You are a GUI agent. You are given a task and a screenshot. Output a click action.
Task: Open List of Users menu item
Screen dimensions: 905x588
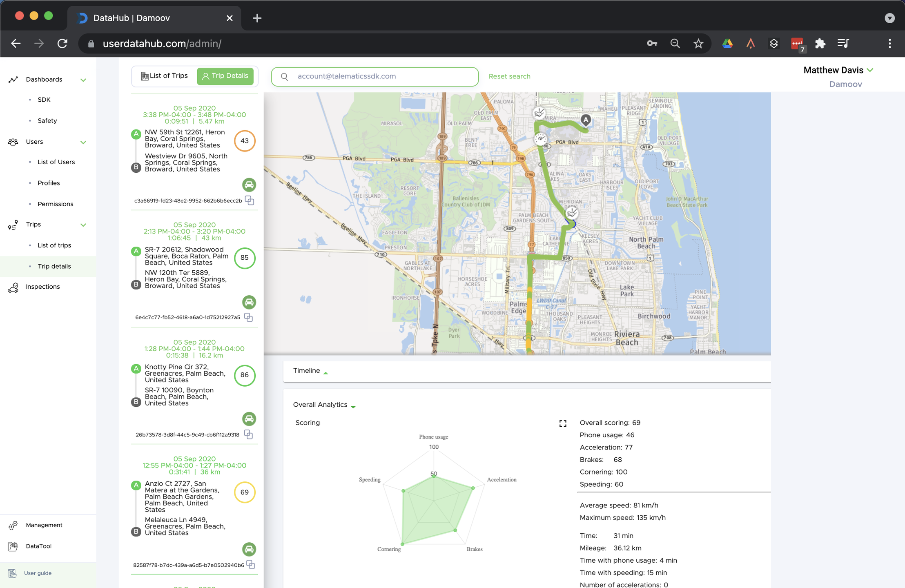click(x=56, y=162)
